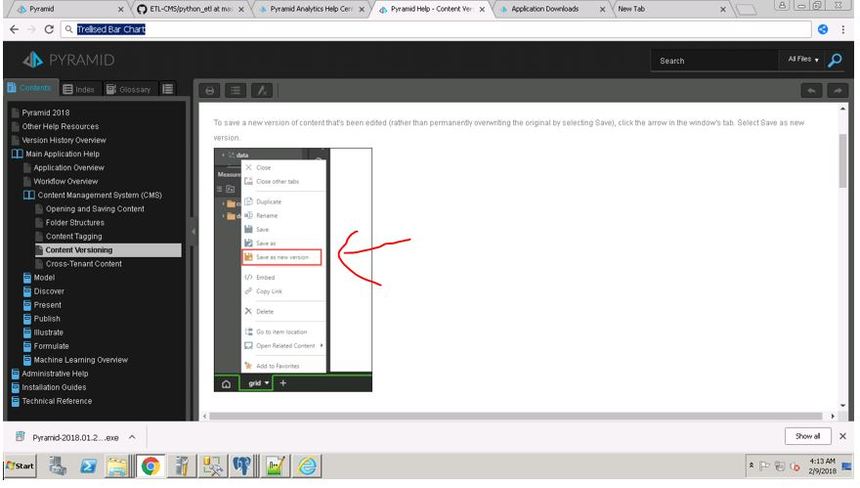The height and width of the screenshot is (488, 860).
Task: Click the print icon in topic toolbar
Action: click(210, 90)
